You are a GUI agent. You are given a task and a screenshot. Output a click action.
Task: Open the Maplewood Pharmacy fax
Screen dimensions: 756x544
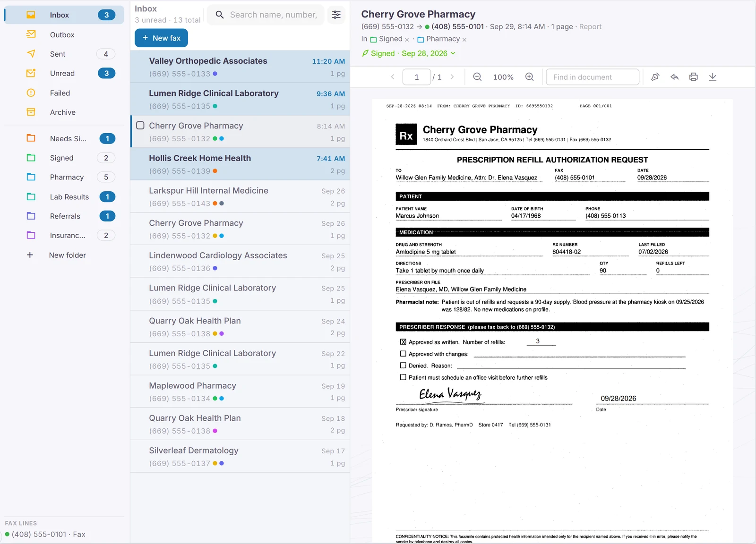(x=240, y=392)
